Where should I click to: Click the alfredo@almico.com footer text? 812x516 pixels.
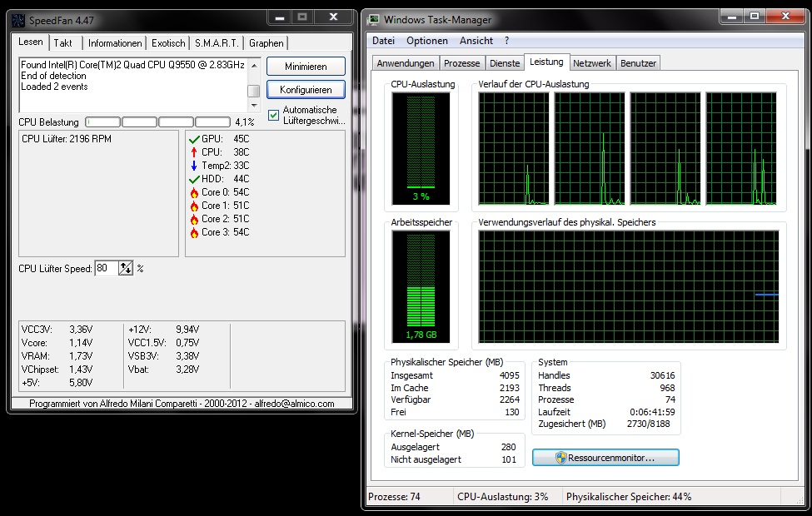tap(294, 404)
